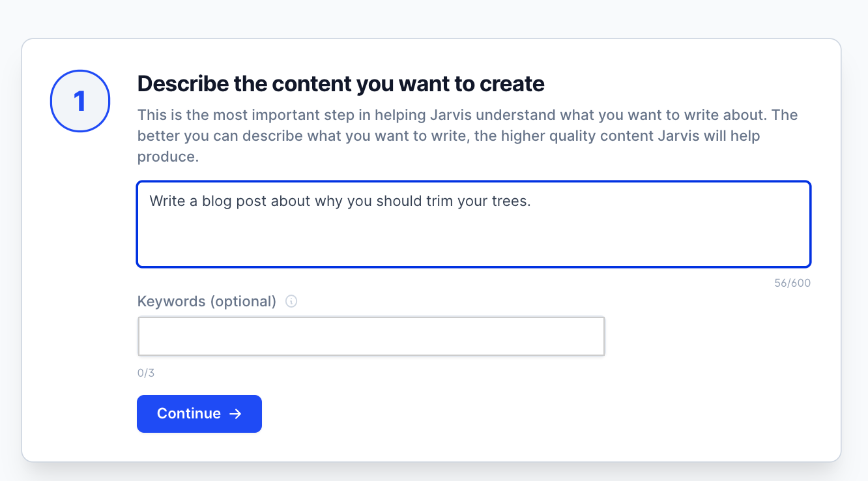Click the "Keywords (optional)" label
This screenshot has height=481, width=868.
click(x=207, y=301)
